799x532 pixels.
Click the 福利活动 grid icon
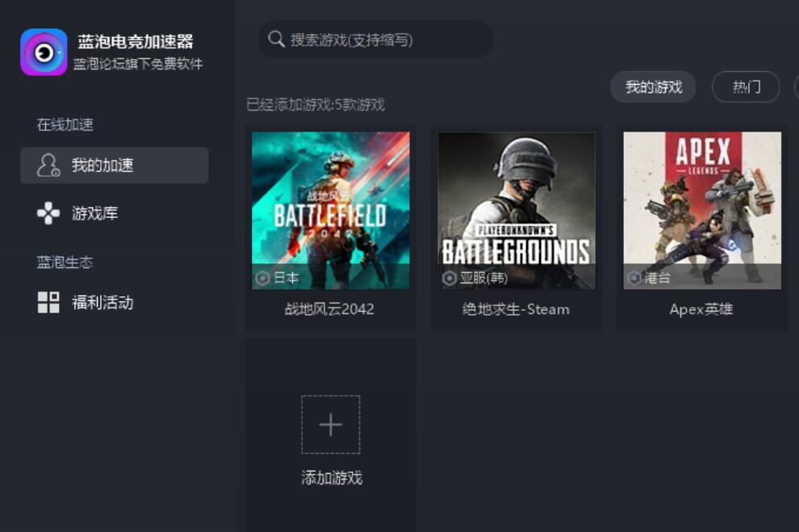point(48,302)
